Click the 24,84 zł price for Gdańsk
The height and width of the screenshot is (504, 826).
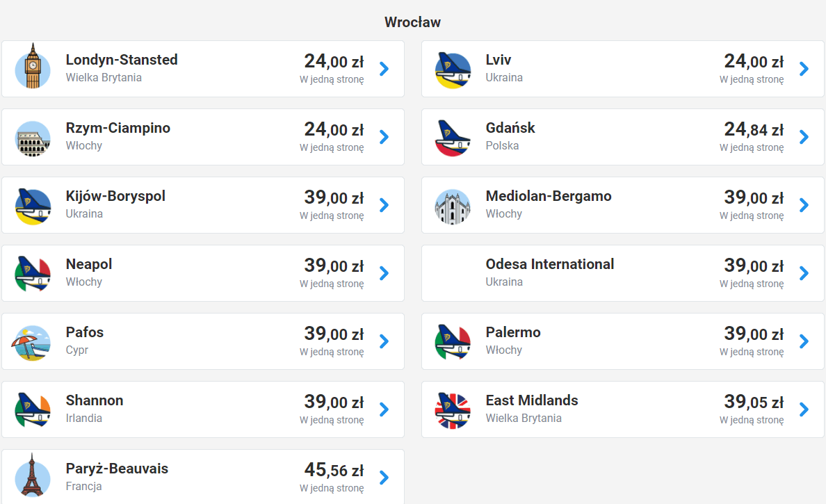coord(754,129)
